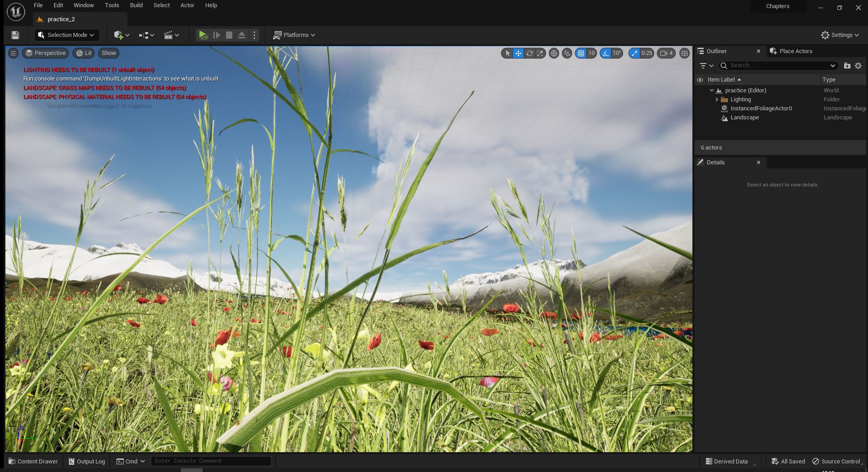The width and height of the screenshot is (868, 472).
Task: Open the Content Drawer
Action: tap(33, 461)
